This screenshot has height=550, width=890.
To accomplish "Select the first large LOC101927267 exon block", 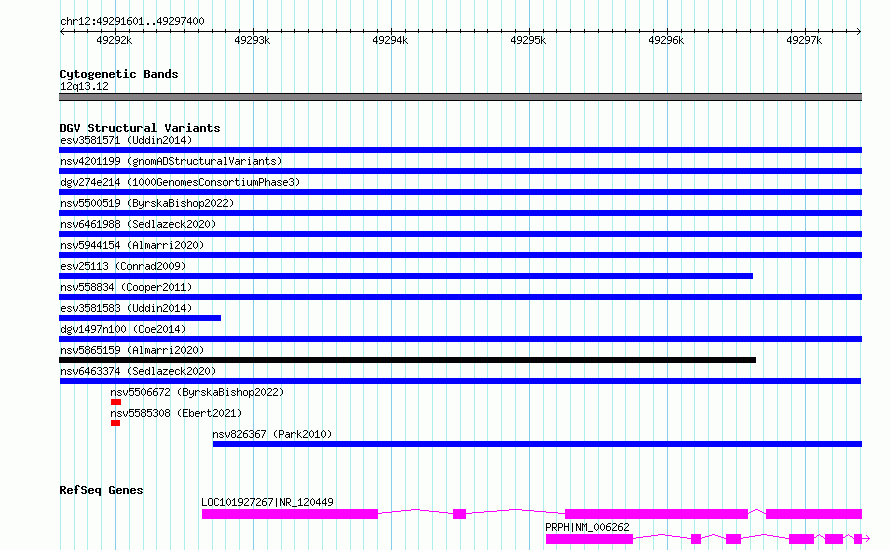I will point(290,514).
